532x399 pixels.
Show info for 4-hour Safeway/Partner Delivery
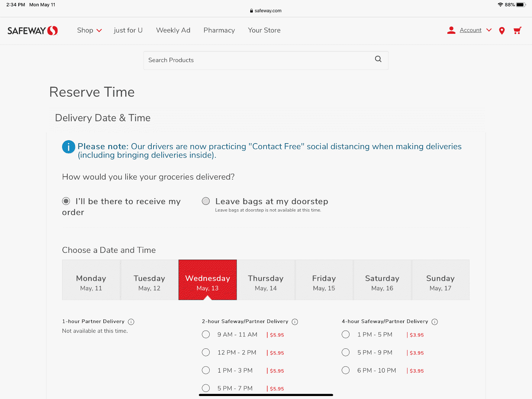(x=435, y=322)
